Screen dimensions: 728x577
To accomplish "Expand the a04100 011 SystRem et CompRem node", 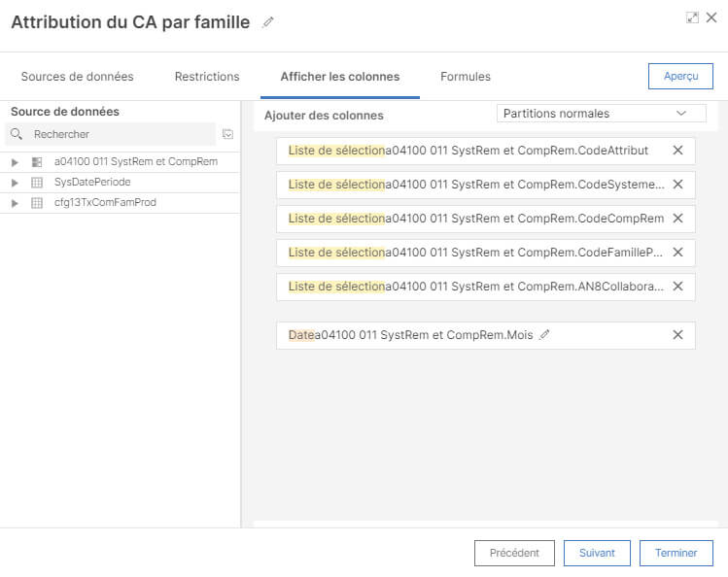I will pyautogui.click(x=15, y=162).
